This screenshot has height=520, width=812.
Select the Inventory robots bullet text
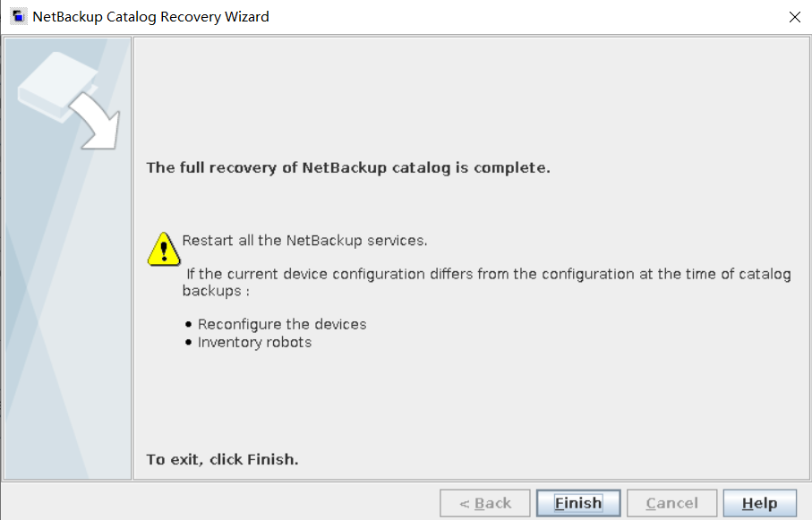coord(254,342)
